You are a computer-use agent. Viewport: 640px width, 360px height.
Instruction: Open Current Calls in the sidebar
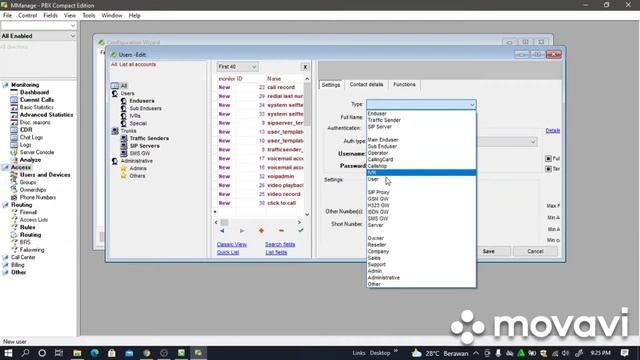(x=37, y=100)
